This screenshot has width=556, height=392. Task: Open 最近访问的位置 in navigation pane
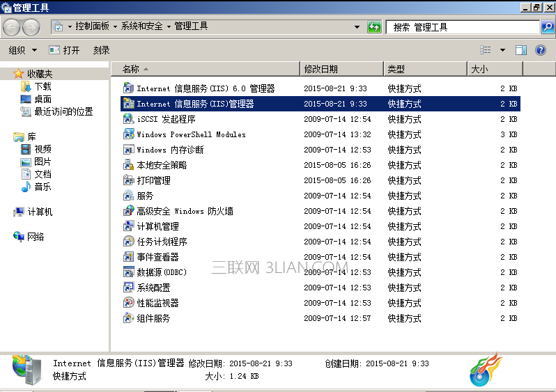[64, 111]
